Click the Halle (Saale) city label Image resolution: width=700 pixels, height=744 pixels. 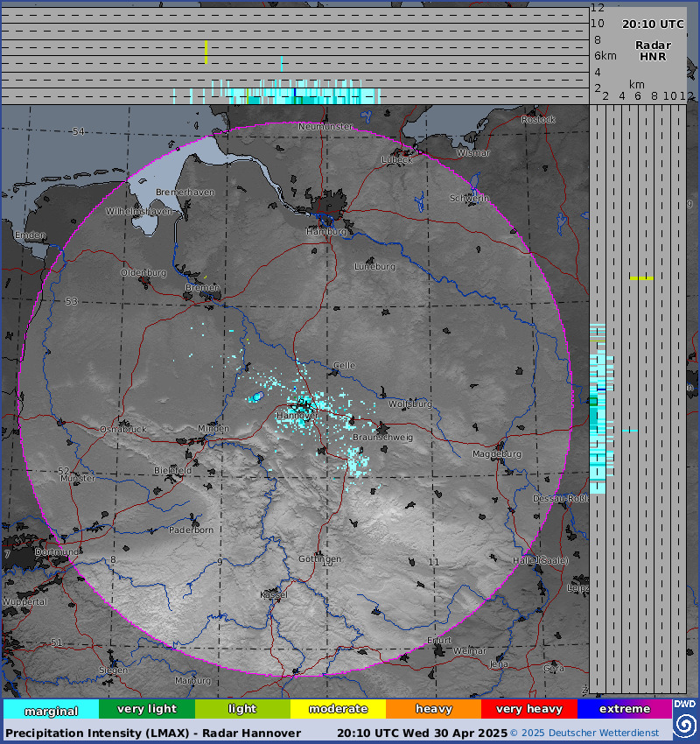coord(541,560)
